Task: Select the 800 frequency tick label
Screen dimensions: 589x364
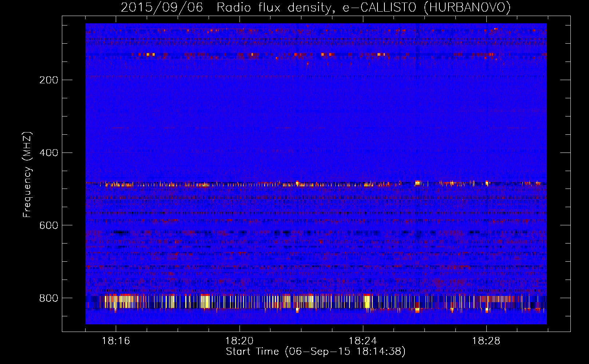Action: 49,298
